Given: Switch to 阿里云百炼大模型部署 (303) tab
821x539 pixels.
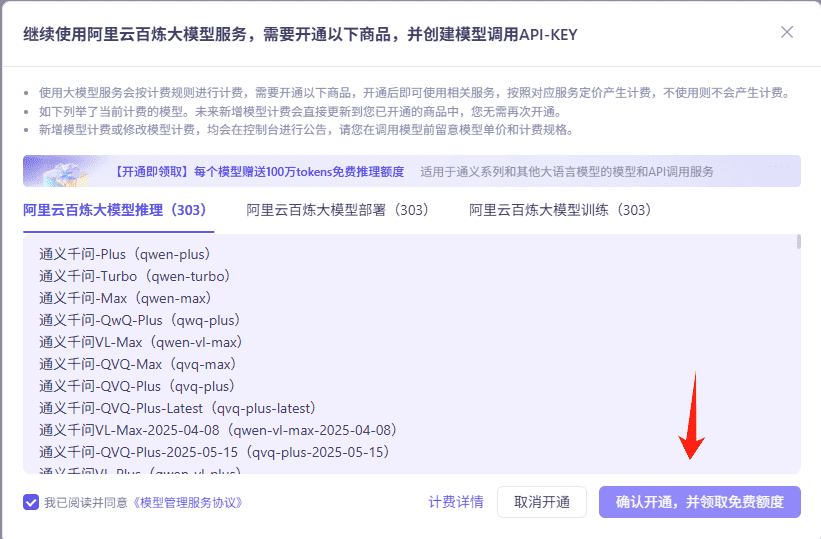Looking at the screenshot, I should 341,211.
